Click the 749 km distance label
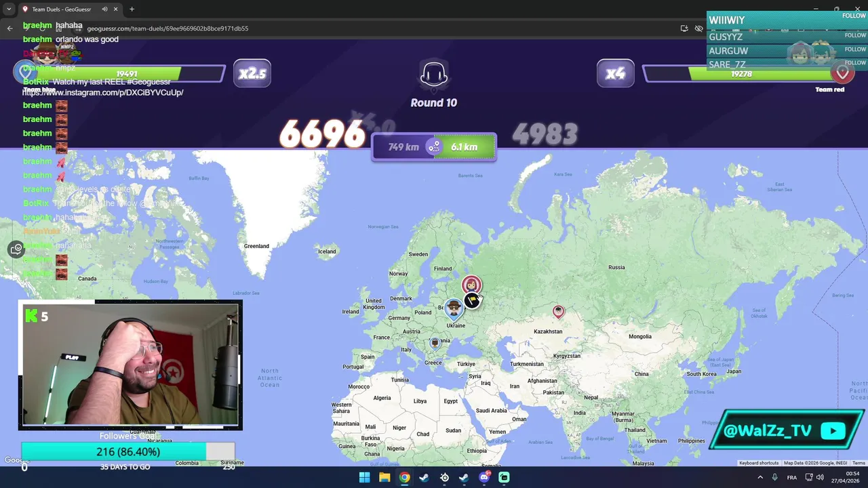868x488 pixels. pyautogui.click(x=403, y=147)
